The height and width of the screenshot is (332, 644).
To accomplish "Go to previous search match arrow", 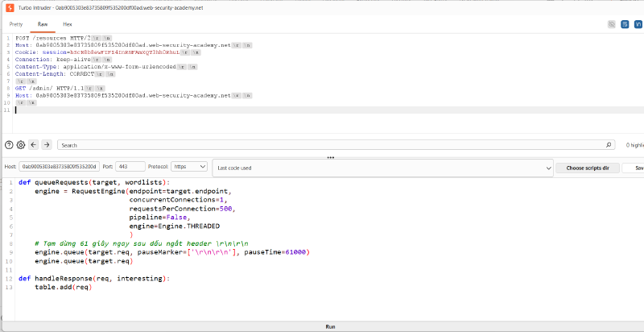I will 34,144.
